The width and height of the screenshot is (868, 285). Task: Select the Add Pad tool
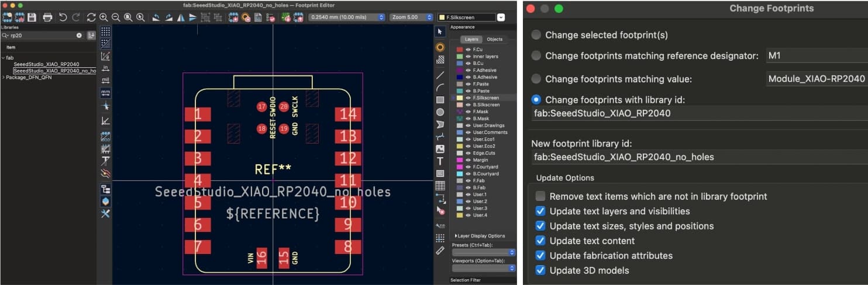tap(440, 47)
